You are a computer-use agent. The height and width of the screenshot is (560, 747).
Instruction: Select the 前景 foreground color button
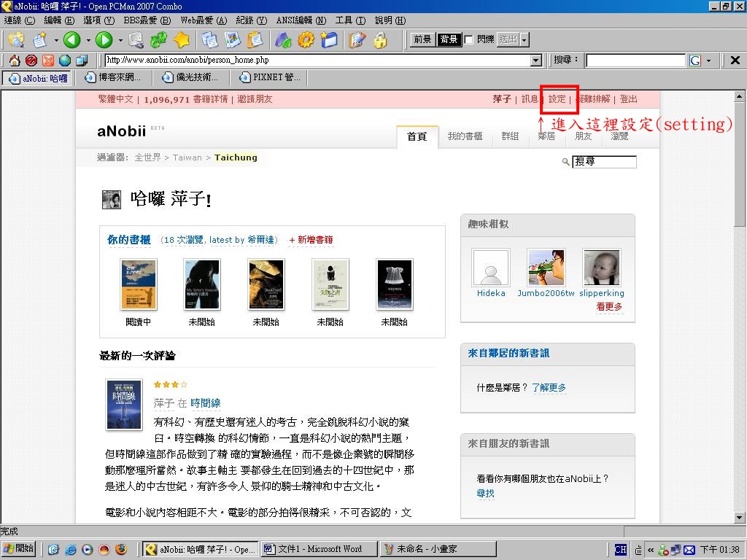coord(422,39)
